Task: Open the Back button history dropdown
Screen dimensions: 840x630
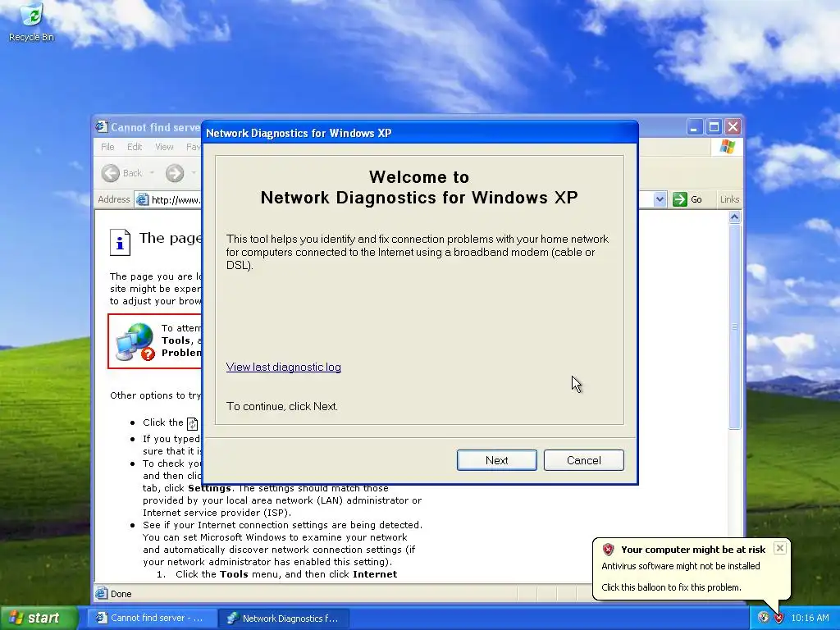Action: click(152, 173)
